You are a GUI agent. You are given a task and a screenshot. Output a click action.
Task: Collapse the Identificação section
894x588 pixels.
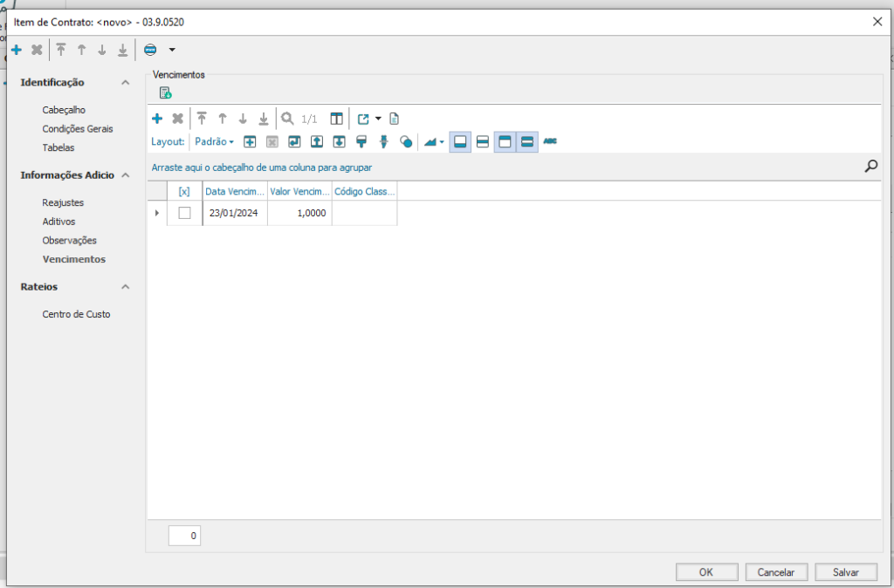pyautogui.click(x=126, y=82)
